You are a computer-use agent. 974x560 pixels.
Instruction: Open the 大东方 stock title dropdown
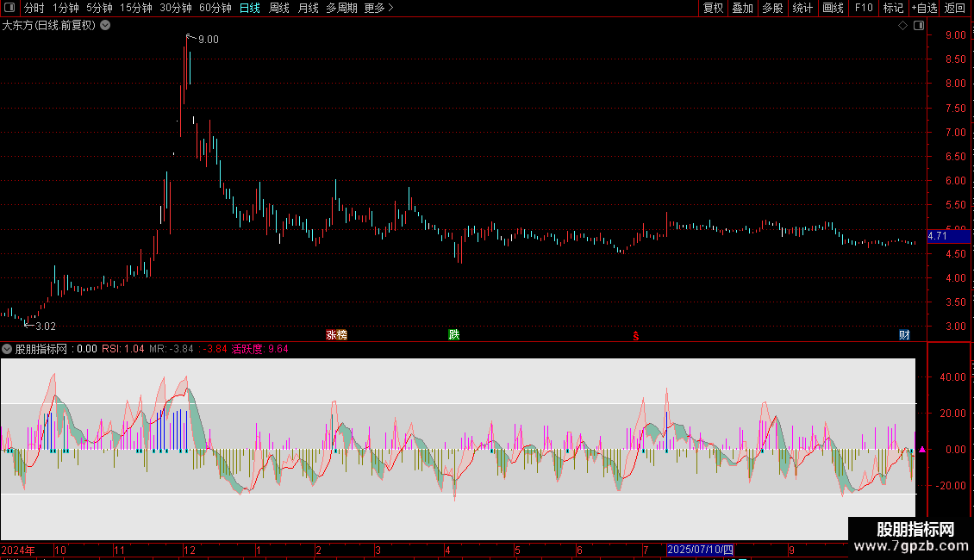pos(105,26)
